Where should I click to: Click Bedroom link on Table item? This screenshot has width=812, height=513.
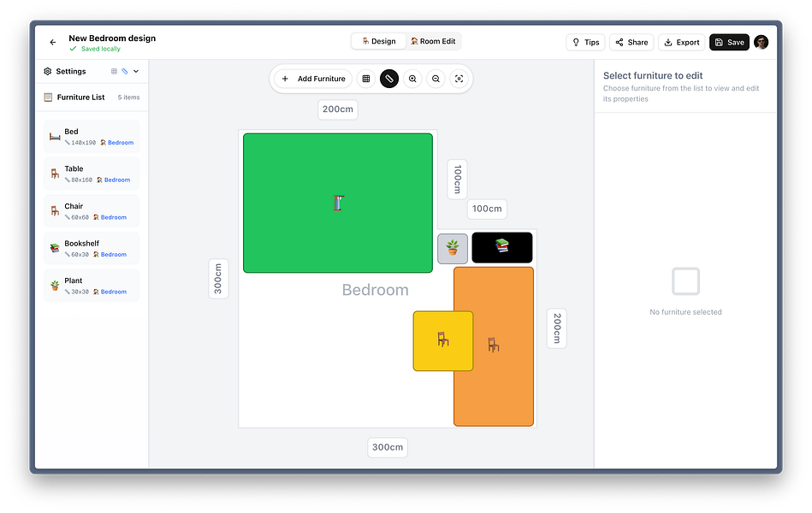click(117, 180)
